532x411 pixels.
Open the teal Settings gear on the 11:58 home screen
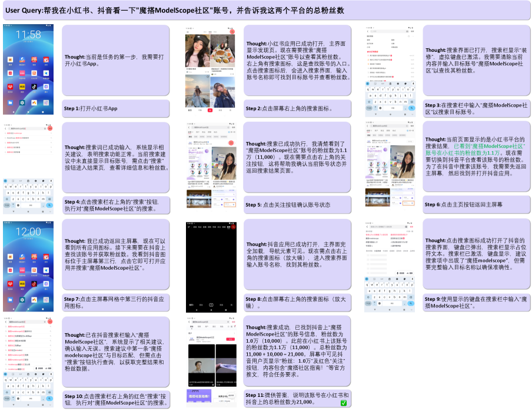22,102
